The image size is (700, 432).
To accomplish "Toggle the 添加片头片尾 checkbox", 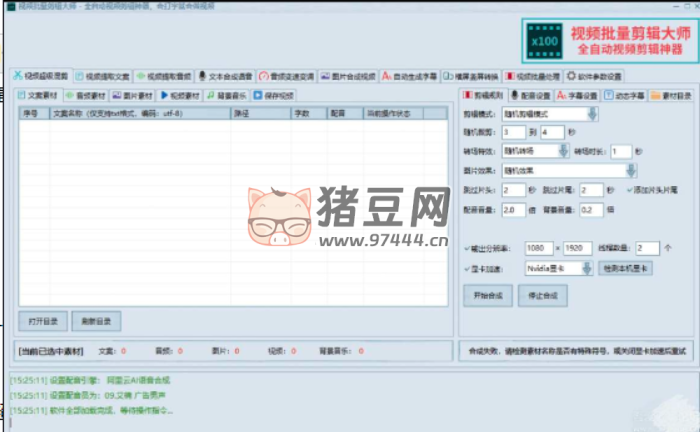I will pyautogui.click(x=628, y=189).
